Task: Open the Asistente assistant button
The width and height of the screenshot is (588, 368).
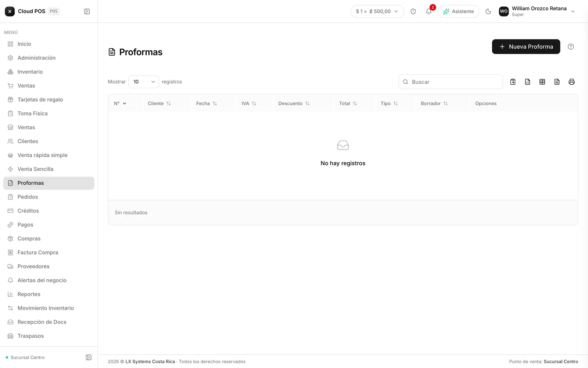Action: click(458, 11)
